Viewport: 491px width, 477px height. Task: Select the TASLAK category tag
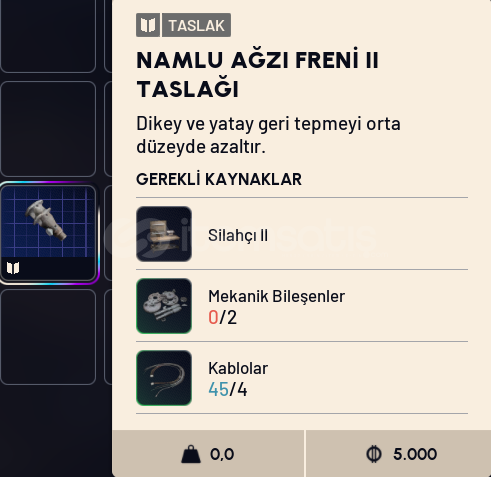(x=196, y=25)
